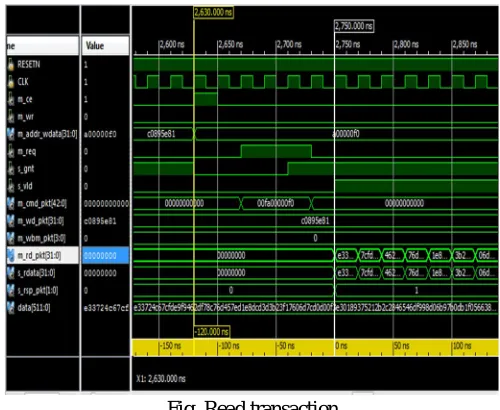Click the RESETN signal icon

(x=11, y=64)
